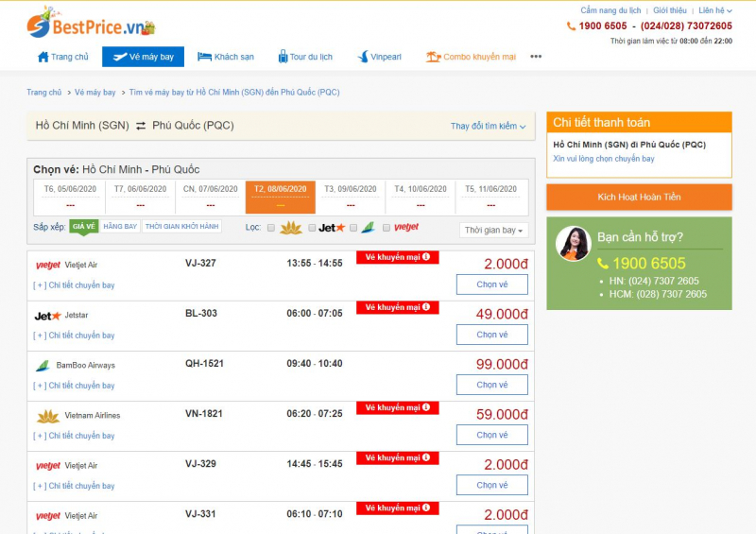Expand flight details for VJ-329
The width and height of the screenshot is (756, 534).
(74, 486)
